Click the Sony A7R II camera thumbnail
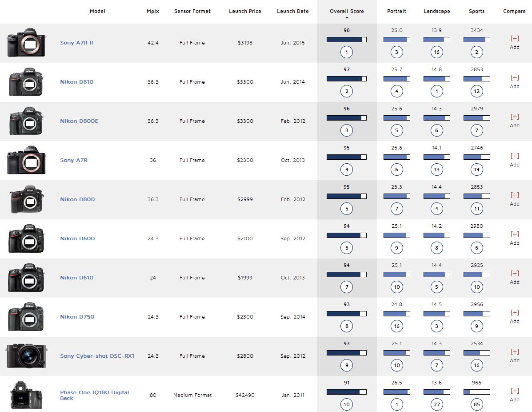The width and height of the screenshot is (532, 412). 27,43
